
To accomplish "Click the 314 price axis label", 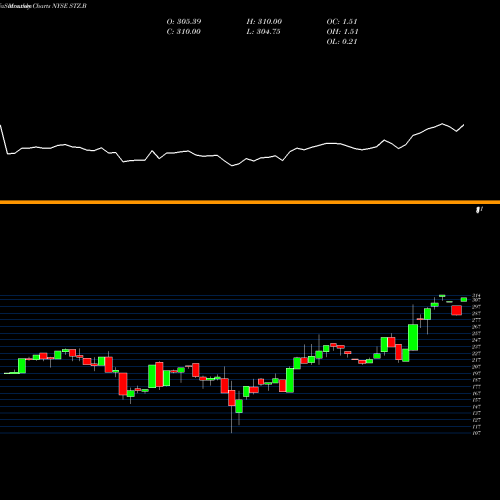I will (x=476, y=295).
